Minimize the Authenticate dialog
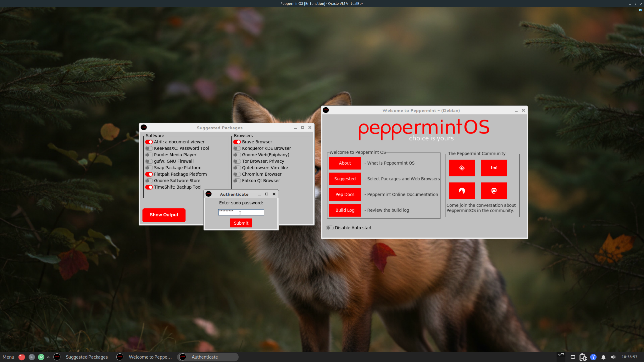This screenshot has height=362, width=644. [259, 194]
